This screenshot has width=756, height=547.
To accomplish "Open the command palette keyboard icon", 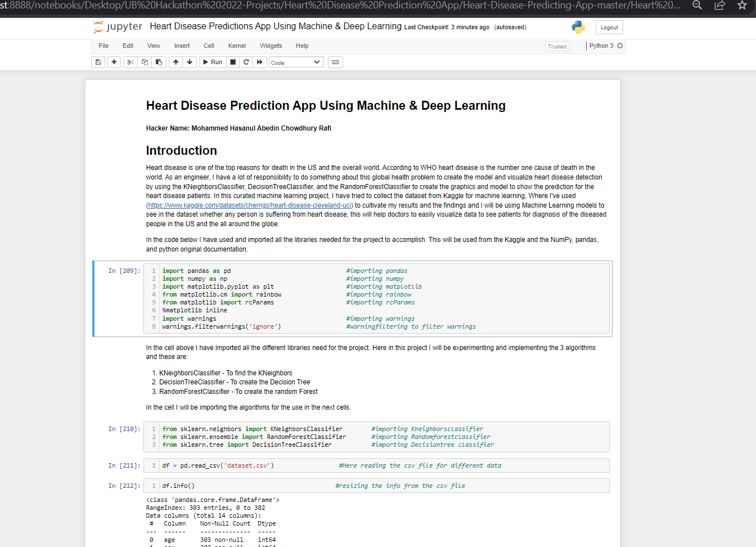I will click(336, 62).
